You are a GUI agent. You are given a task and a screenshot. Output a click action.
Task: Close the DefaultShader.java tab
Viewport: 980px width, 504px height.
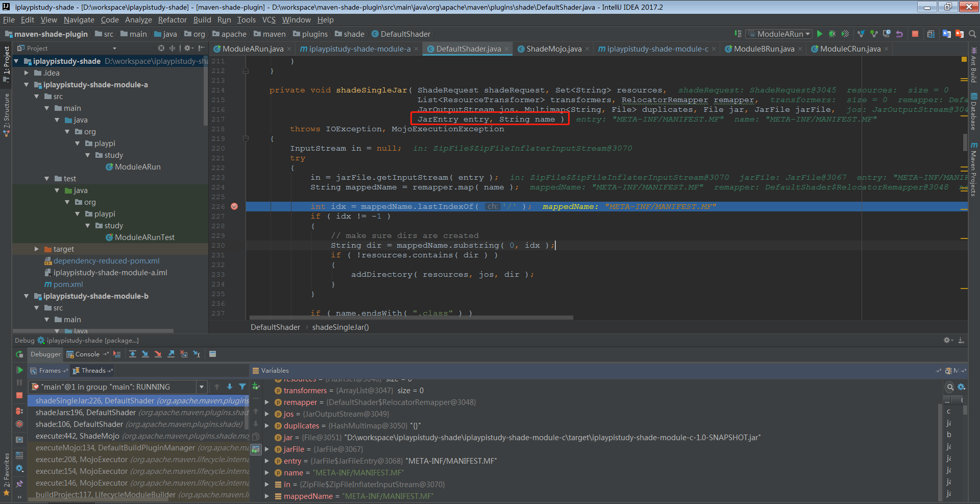[x=506, y=49]
